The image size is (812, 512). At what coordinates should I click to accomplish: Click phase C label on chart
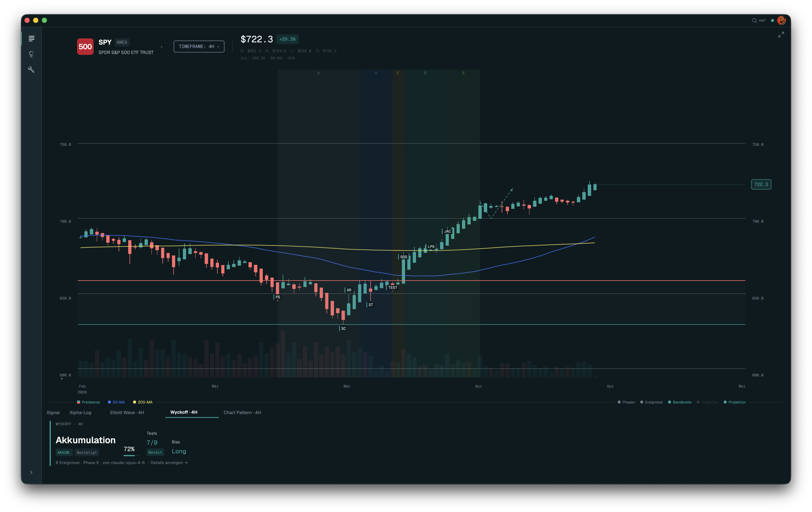[398, 73]
